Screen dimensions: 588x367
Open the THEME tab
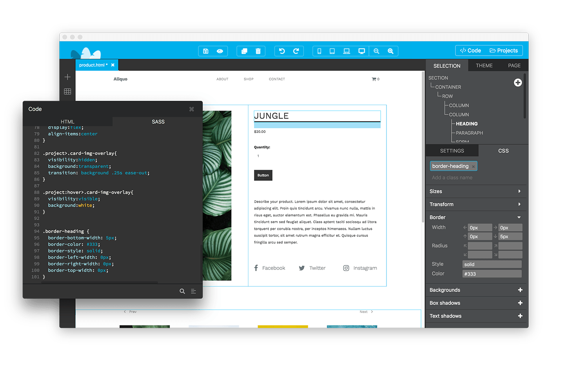[x=484, y=65]
